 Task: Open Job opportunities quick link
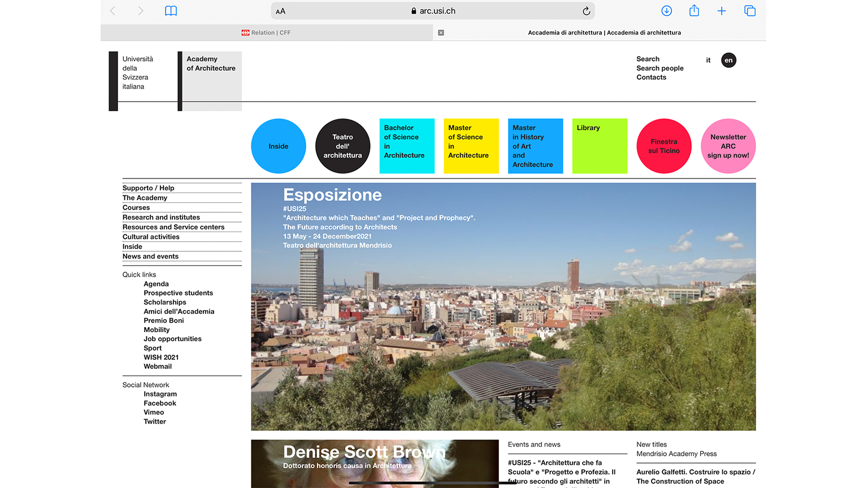tap(172, 339)
